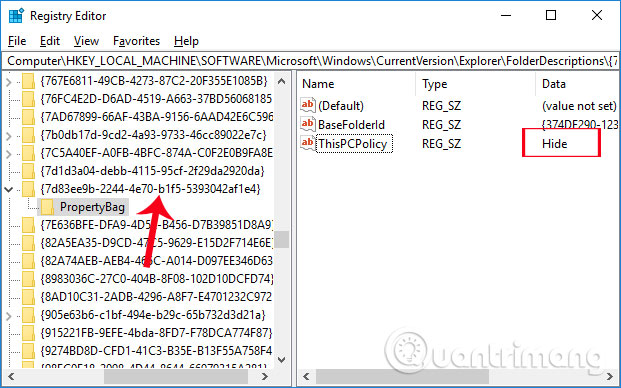Click folder icon of {7E636BFE-DFA9 key
This screenshot has width=621, height=388.
tap(29, 225)
